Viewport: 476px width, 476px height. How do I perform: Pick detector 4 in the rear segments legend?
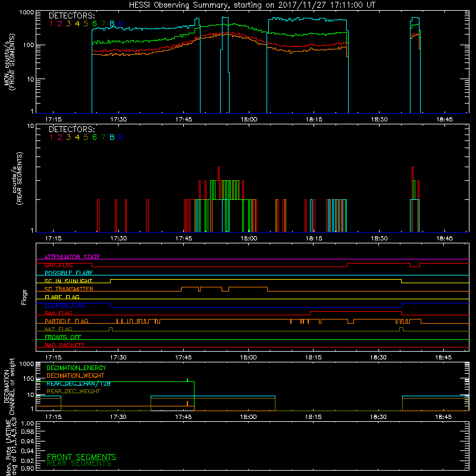coord(77,137)
